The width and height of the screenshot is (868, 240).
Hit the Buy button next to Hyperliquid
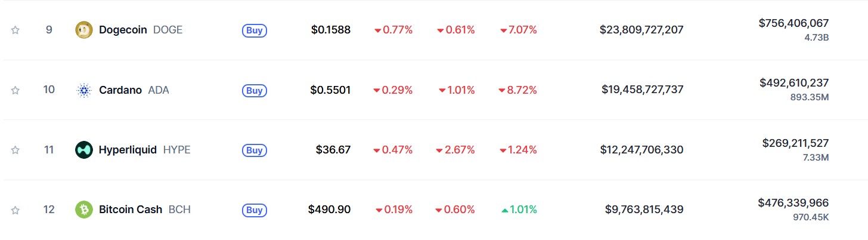pos(255,150)
